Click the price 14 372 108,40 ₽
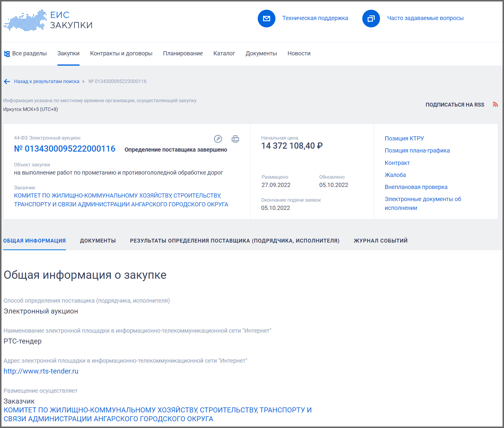 pos(292,146)
